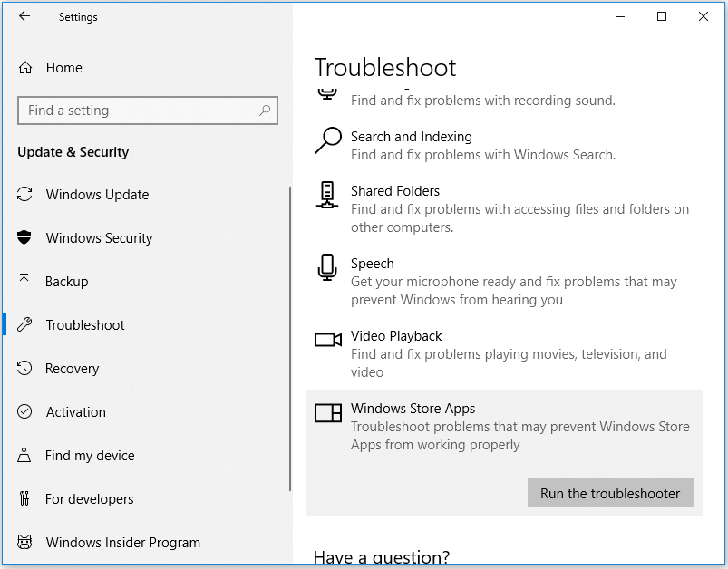Maximize the Settings window
Image resolution: width=728 pixels, height=569 pixels.
662,16
